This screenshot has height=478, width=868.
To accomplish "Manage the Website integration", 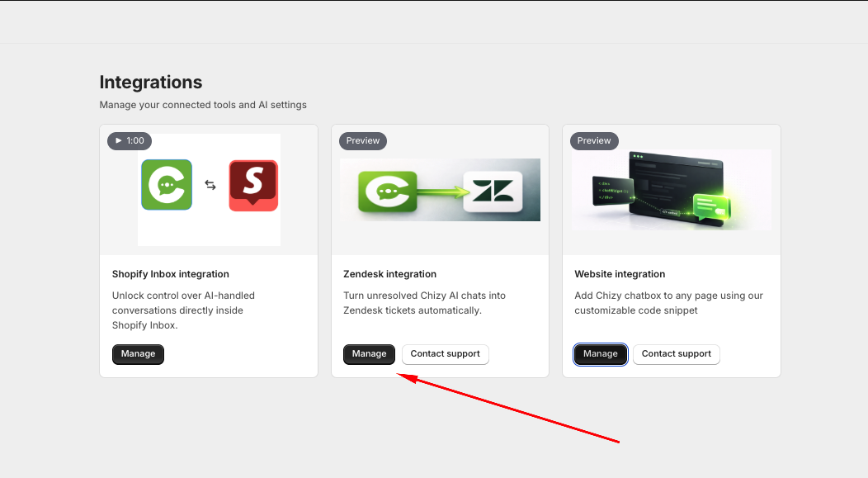I will point(601,354).
